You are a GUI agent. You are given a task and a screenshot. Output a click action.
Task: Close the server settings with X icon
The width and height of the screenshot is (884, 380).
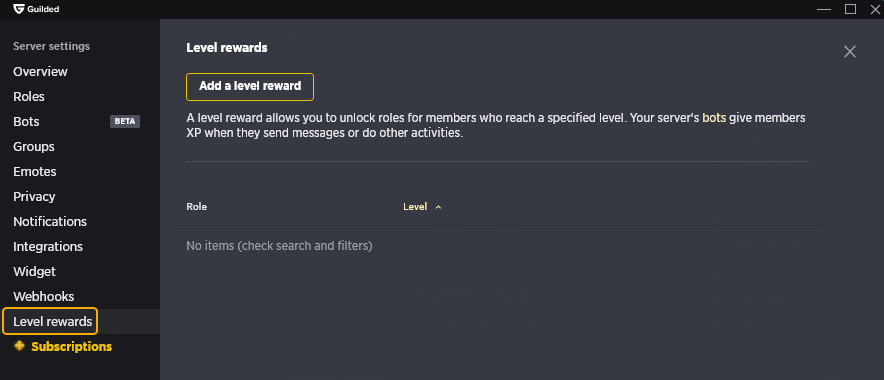pyautogui.click(x=850, y=52)
